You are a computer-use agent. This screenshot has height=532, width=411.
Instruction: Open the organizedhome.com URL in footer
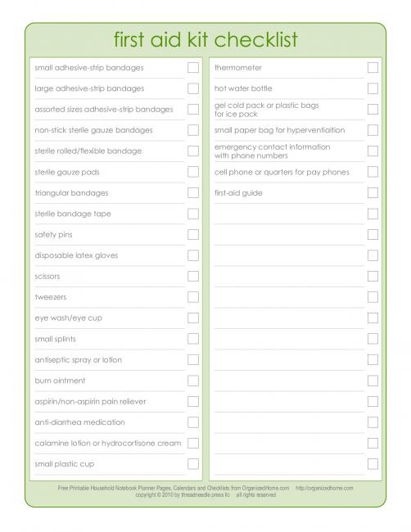click(324, 488)
